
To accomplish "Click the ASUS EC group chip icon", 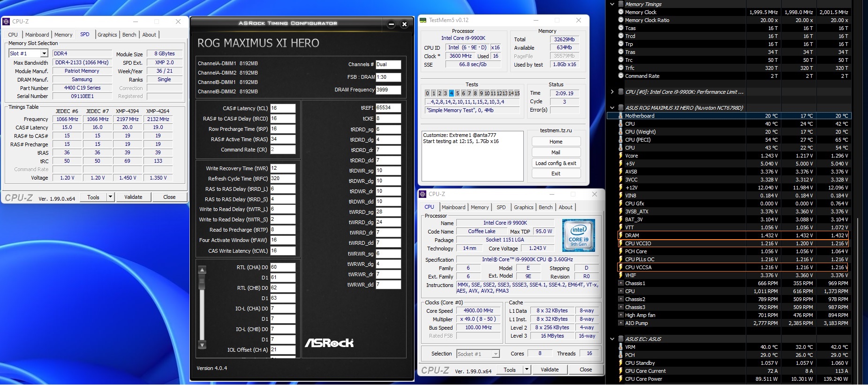I will tap(621, 339).
